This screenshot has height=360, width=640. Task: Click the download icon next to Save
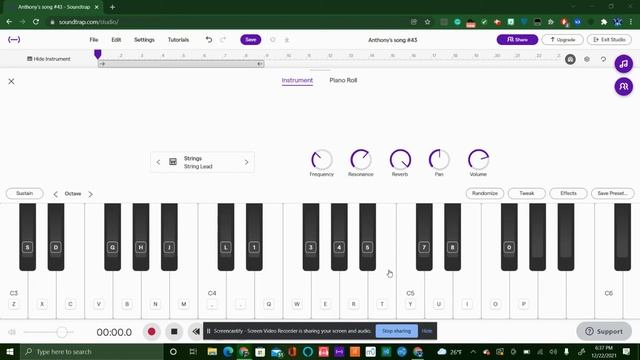pos(287,40)
